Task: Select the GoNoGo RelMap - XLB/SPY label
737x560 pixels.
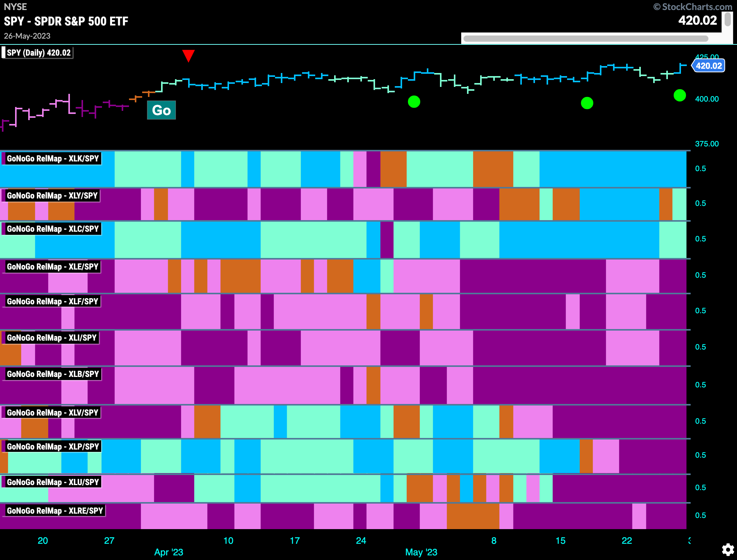Action: point(52,374)
